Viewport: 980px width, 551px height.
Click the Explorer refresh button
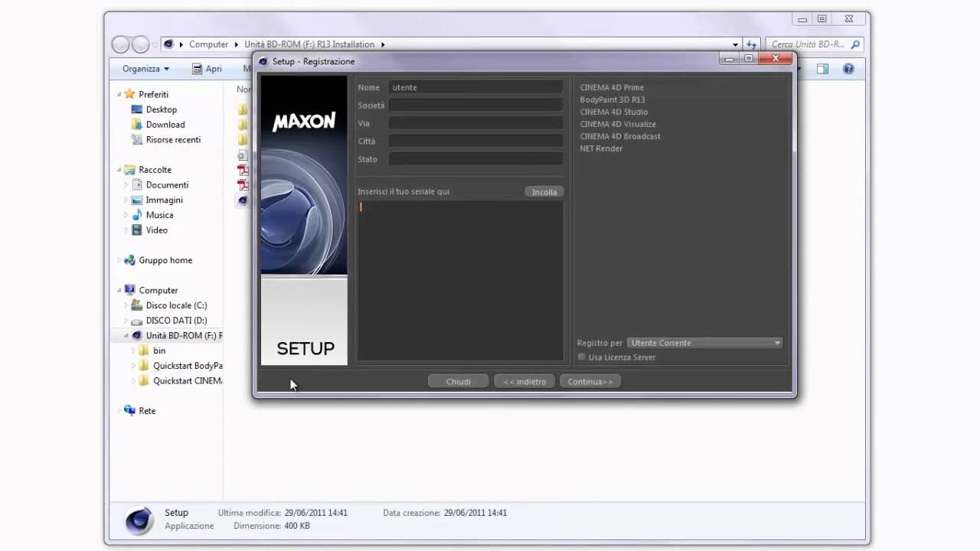coord(752,44)
